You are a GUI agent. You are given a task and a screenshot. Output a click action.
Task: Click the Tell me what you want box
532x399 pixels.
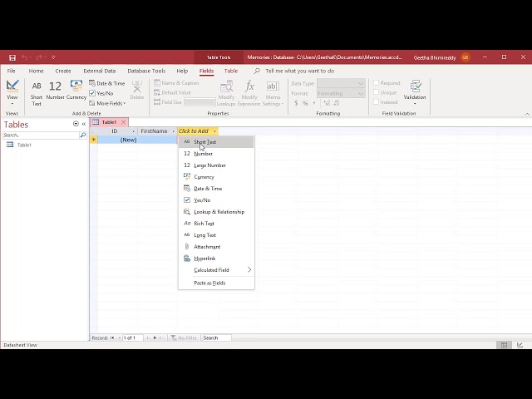tap(299, 71)
